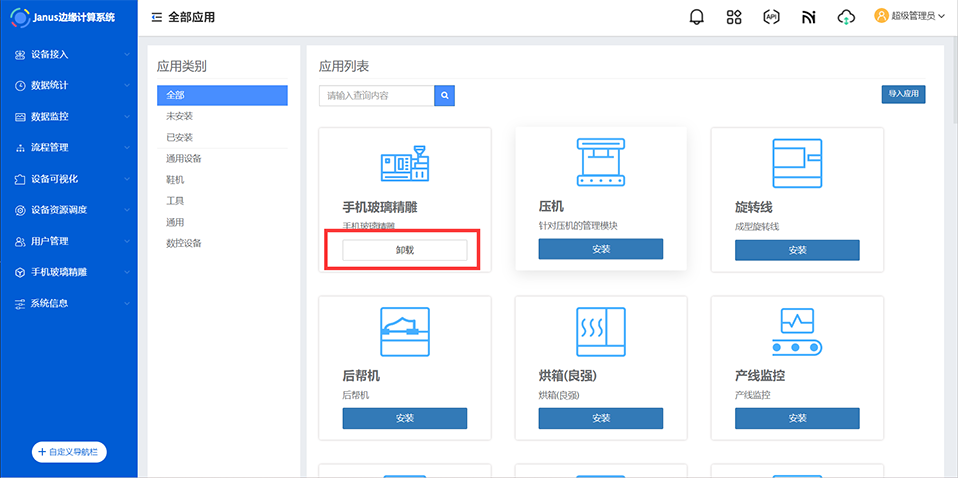Image resolution: width=958 pixels, height=478 pixels.
Task: Click the search magnifier button
Action: [x=445, y=96]
